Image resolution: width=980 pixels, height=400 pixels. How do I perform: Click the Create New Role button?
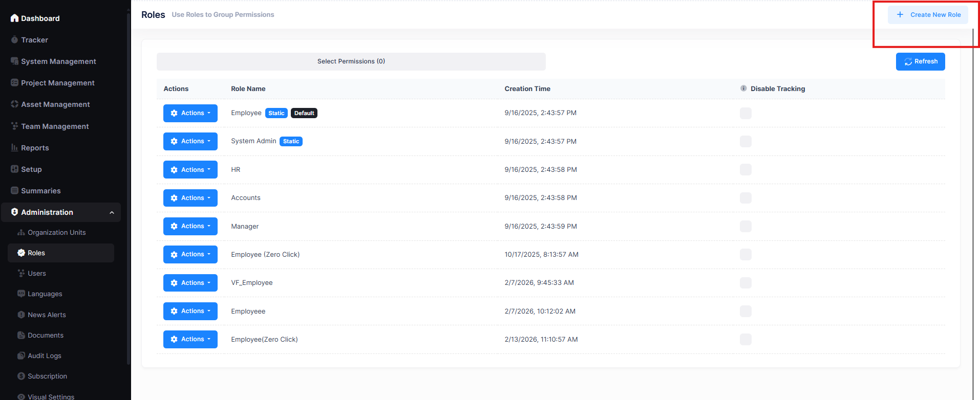pos(928,15)
